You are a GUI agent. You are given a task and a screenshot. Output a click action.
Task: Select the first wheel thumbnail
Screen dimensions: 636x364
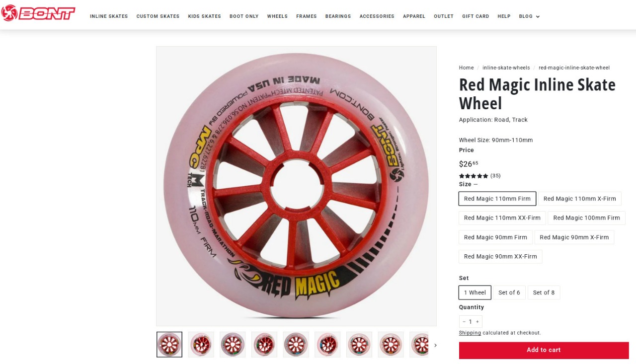169,345
